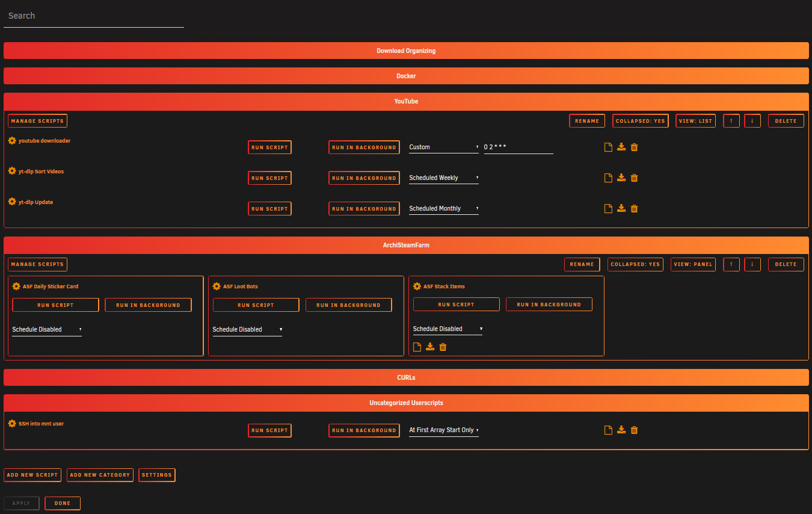Click Add New Script button

[x=32, y=475]
